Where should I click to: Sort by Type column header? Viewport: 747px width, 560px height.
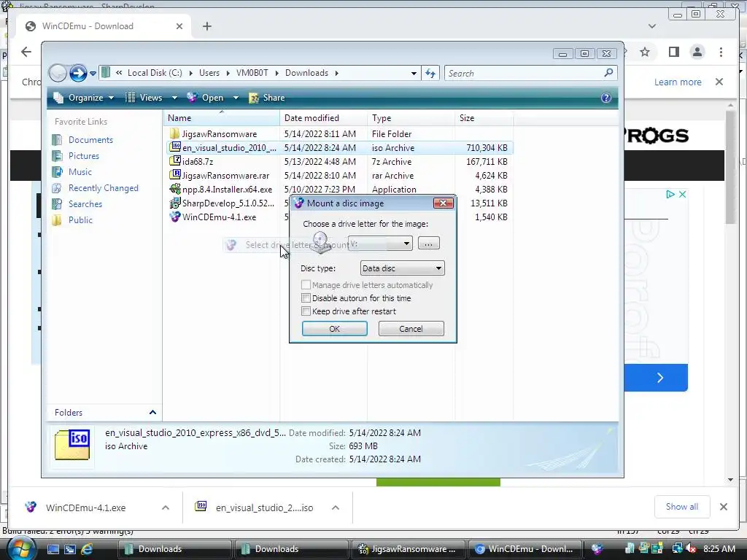coord(411,118)
